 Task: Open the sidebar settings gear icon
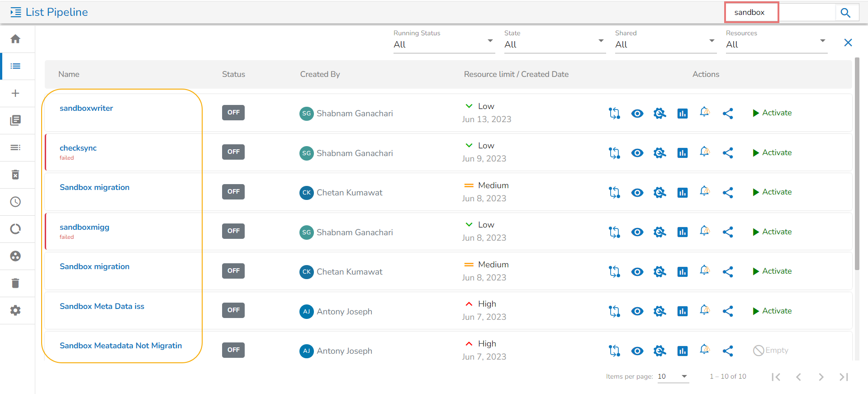coord(15,310)
